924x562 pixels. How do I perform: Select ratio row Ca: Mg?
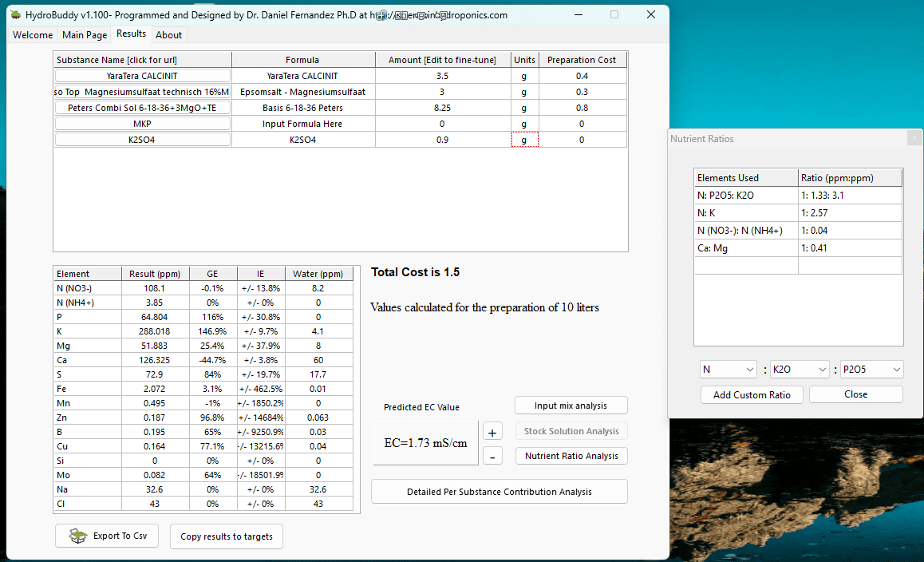pyautogui.click(x=798, y=247)
